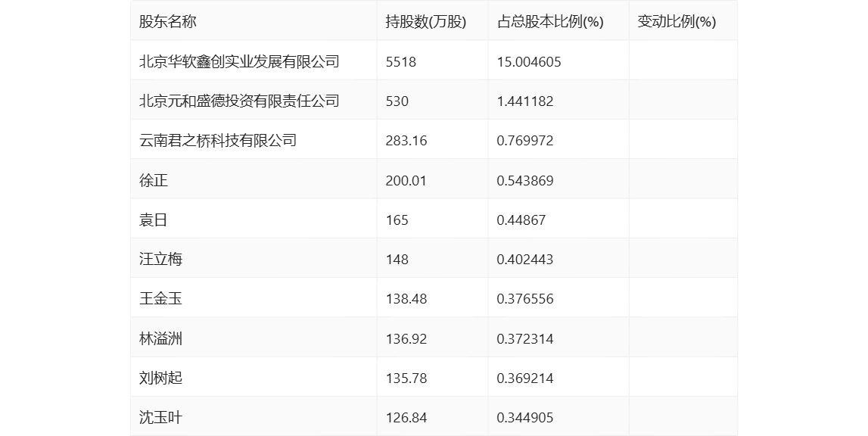Select 云南君之桥科技有限公司 shareholder name
The width and height of the screenshot is (868, 436).
tap(217, 140)
